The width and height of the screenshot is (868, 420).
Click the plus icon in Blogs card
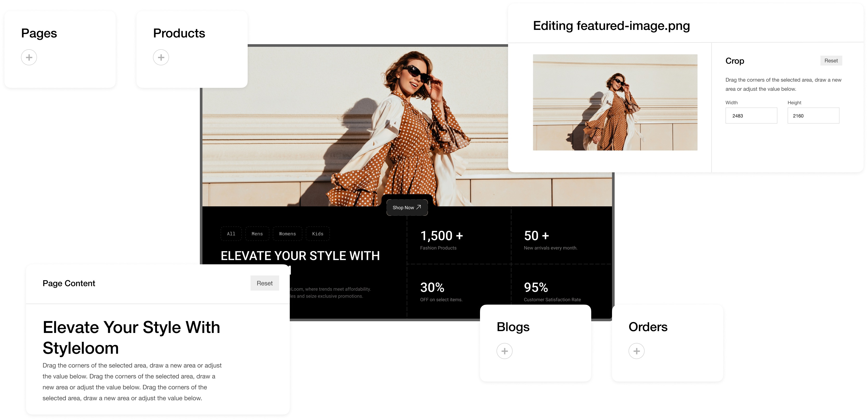coord(504,351)
